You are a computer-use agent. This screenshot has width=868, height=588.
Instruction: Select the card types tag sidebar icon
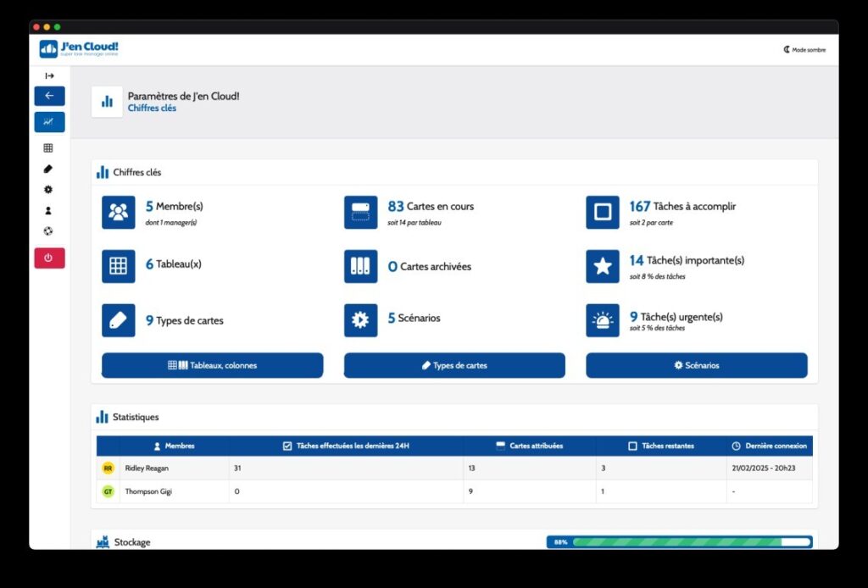click(x=48, y=169)
